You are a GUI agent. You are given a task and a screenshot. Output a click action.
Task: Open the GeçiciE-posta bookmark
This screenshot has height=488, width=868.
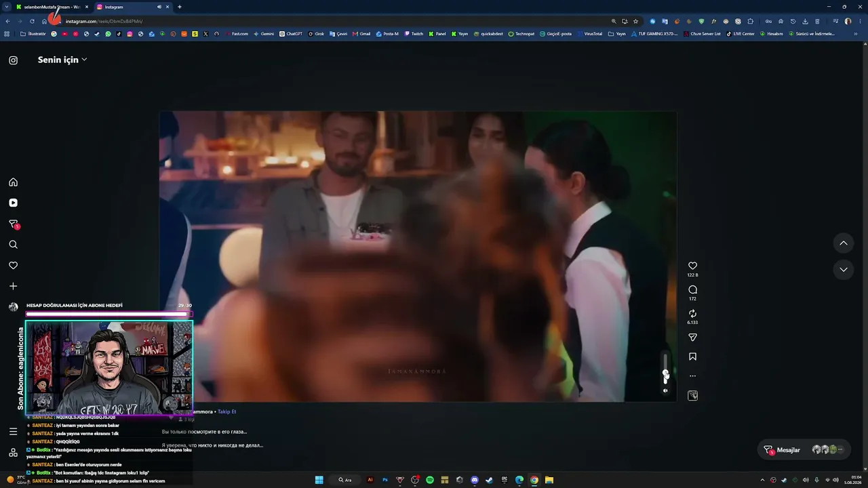pyautogui.click(x=556, y=34)
